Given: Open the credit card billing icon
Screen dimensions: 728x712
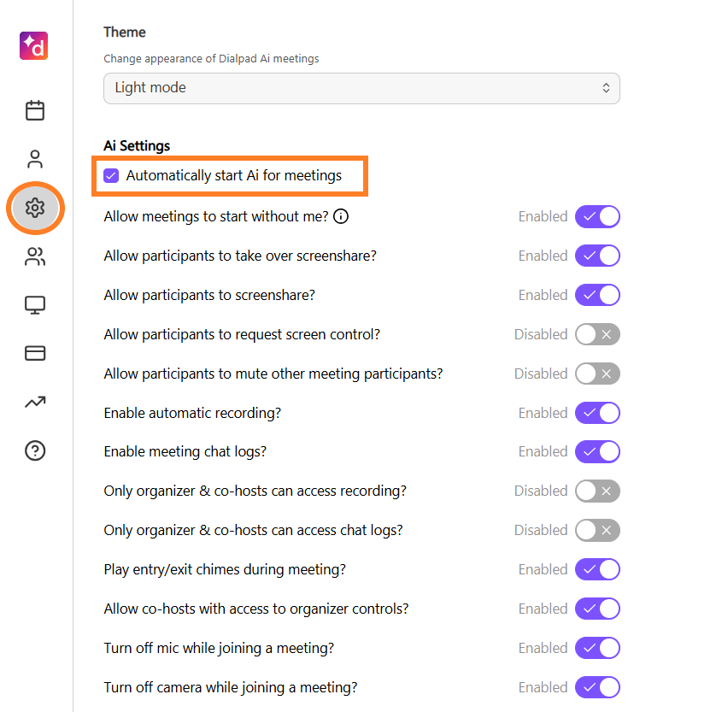Looking at the screenshot, I should (35, 354).
